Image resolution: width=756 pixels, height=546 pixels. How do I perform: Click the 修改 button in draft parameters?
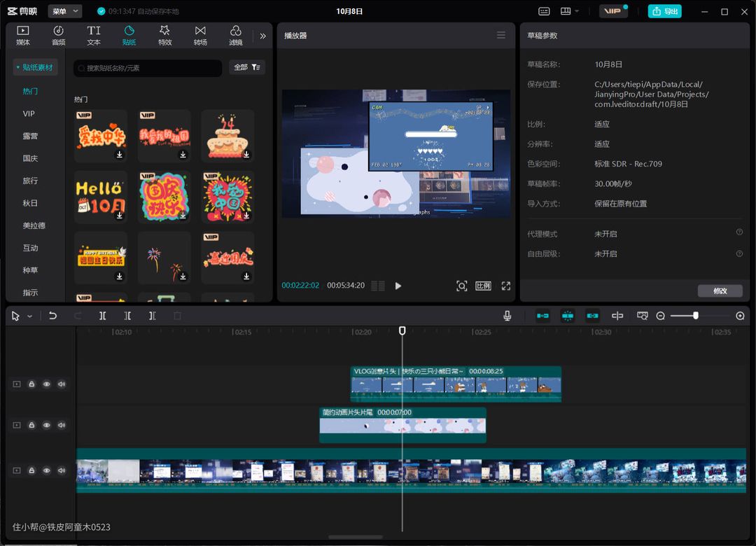[720, 290]
